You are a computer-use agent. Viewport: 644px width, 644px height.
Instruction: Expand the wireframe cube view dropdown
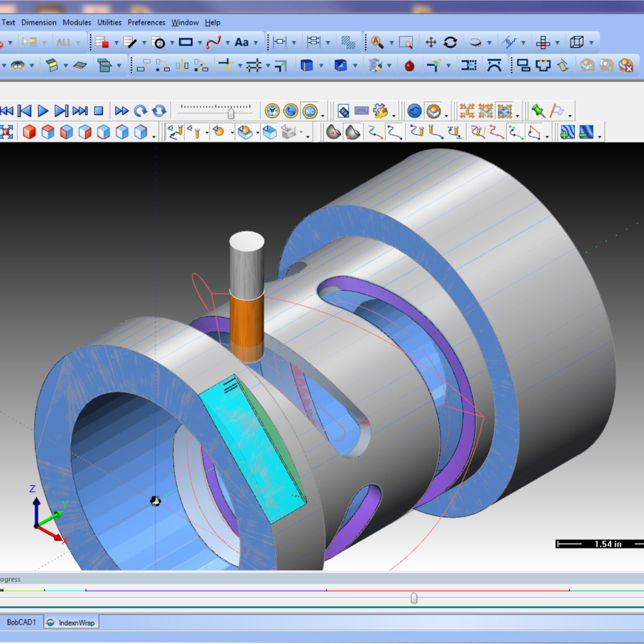(591, 43)
